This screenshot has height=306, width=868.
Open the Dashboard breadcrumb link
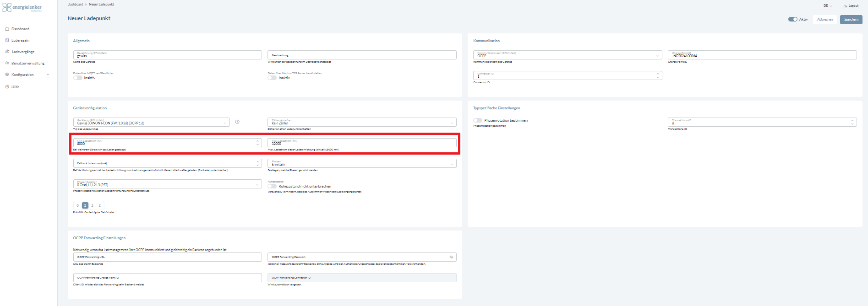(x=75, y=4)
